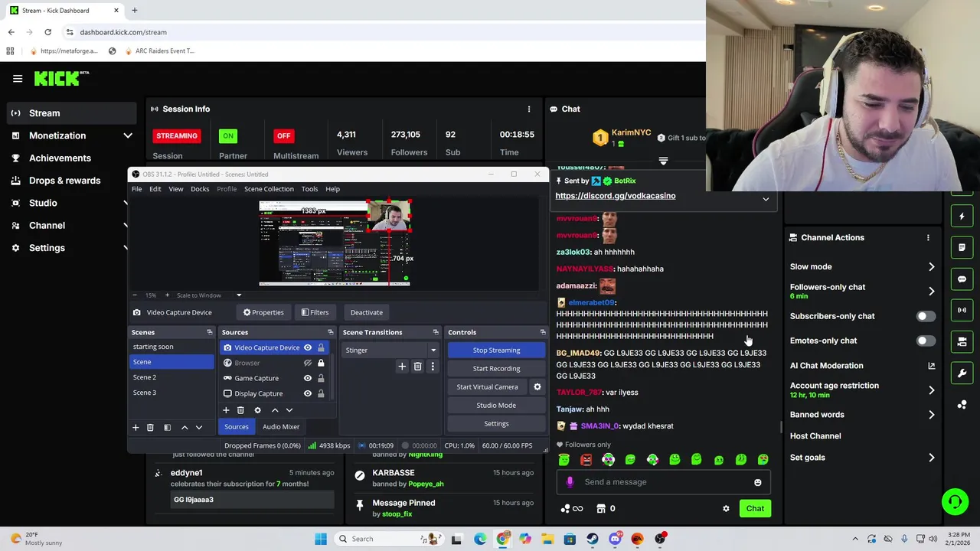
Task: Click the green Chat send button
Action: [755, 508]
